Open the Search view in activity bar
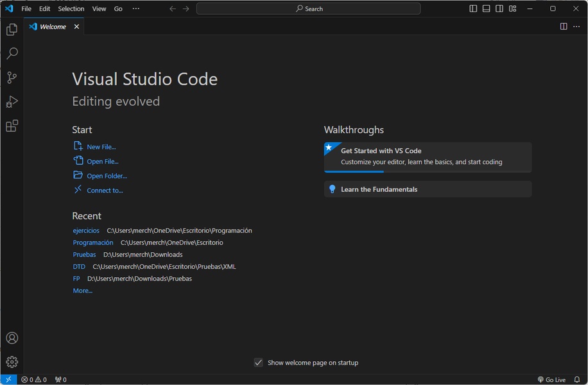The height and width of the screenshot is (385, 588). tap(12, 54)
